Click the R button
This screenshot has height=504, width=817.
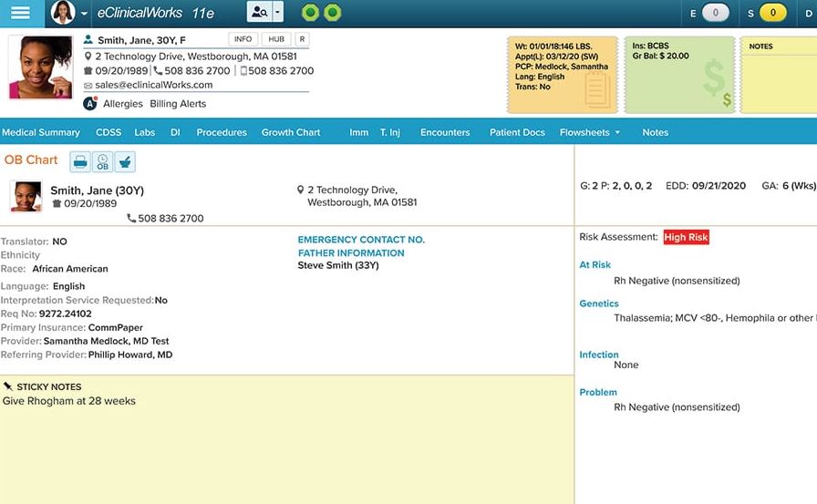(302, 39)
